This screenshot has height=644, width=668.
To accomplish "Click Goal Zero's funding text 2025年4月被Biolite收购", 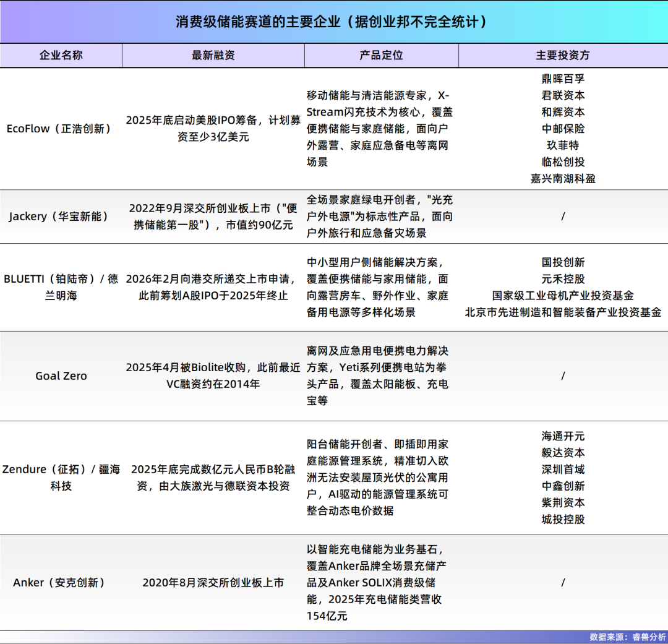I will pos(186,367).
